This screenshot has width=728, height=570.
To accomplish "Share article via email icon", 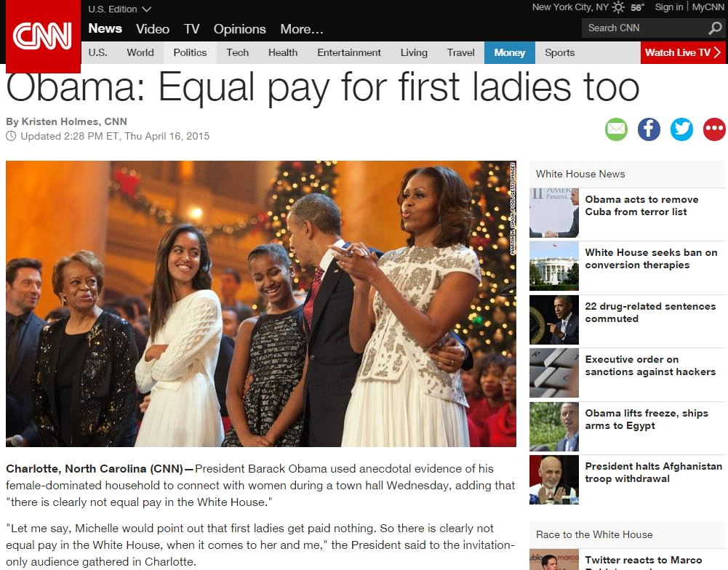I will pos(616,129).
